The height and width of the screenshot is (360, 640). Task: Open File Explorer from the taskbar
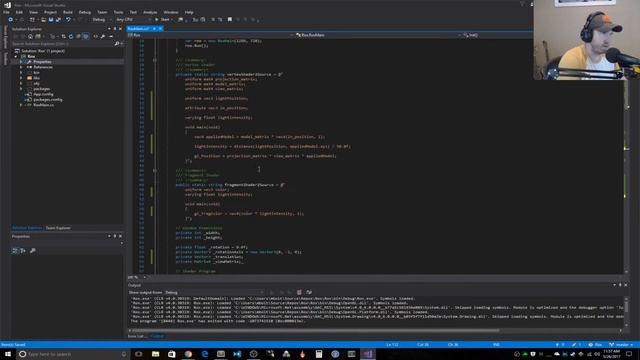(x=155, y=354)
